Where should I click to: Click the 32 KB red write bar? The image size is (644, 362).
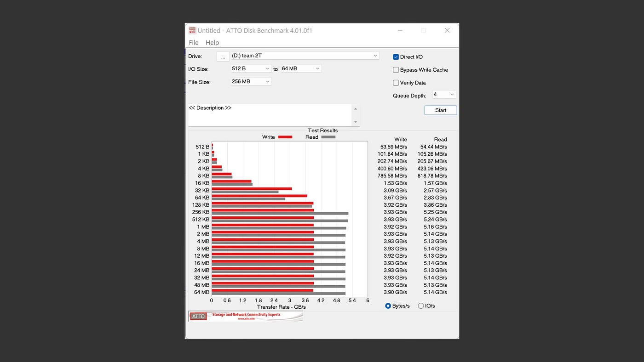coord(252,188)
